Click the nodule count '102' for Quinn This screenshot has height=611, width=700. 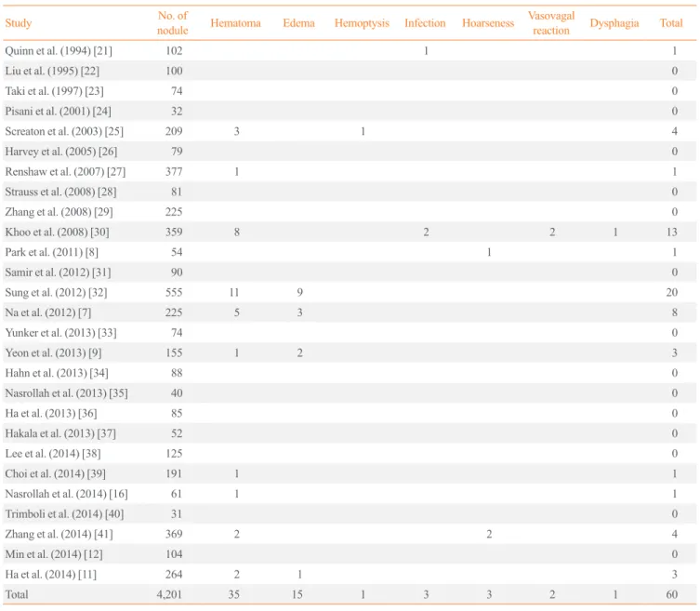pyautogui.click(x=174, y=51)
